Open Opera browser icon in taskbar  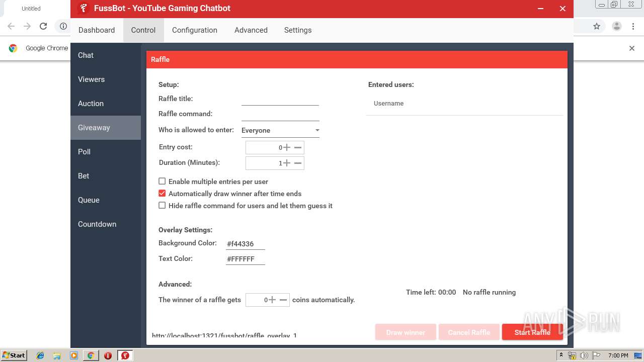tap(108, 355)
